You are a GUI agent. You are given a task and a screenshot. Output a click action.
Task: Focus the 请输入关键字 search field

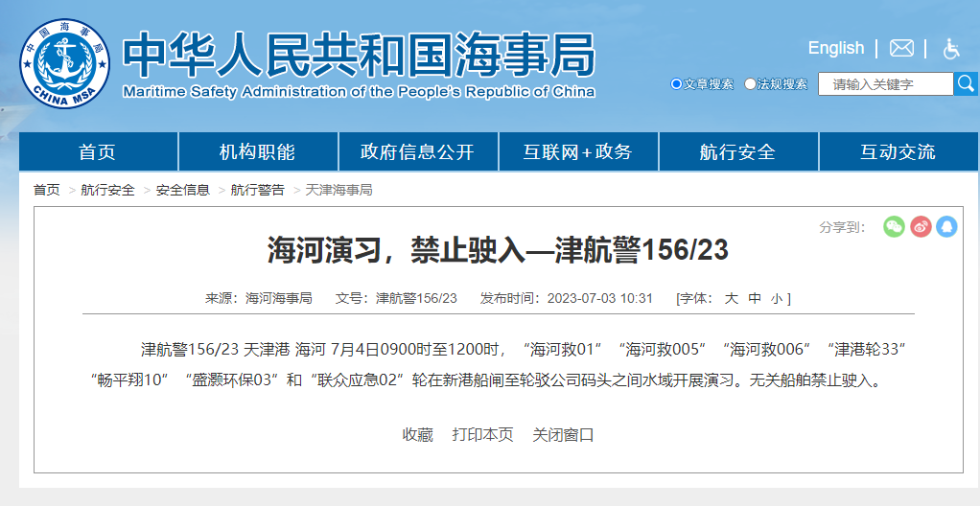pyautogui.click(x=886, y=83)
